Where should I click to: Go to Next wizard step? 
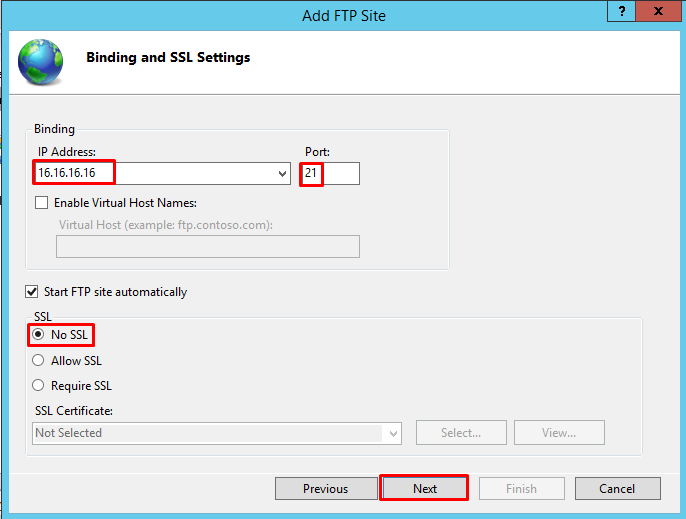click(424, 488)
